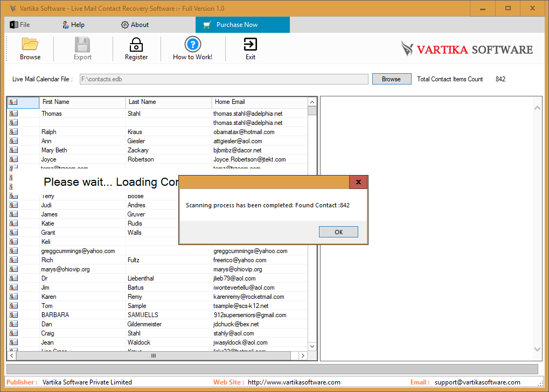Viewport: 549px width, 392px height.
Task: Select the karenremy@rocketmail.com email cell
Action: (x=260, y=296)
